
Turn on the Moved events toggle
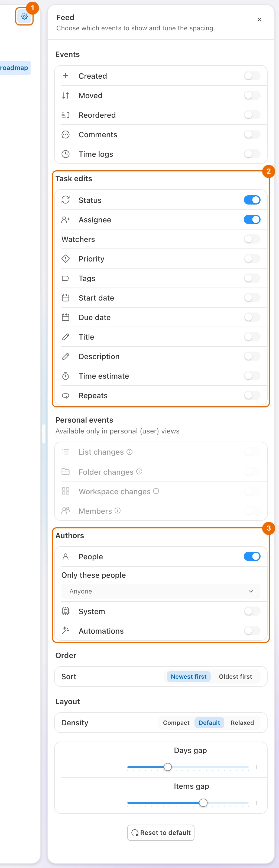point(252,95)
